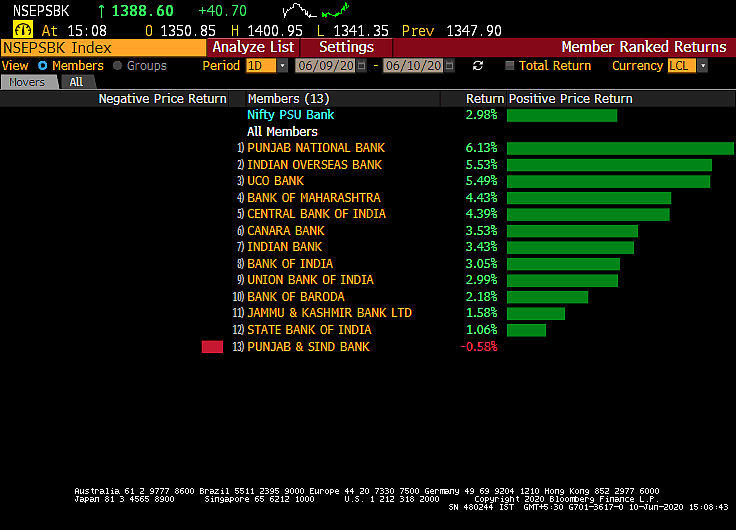Click the 6.13% return value
This screenshot has width=736, height=530.
pyautogui.click(x=481, y=148)
